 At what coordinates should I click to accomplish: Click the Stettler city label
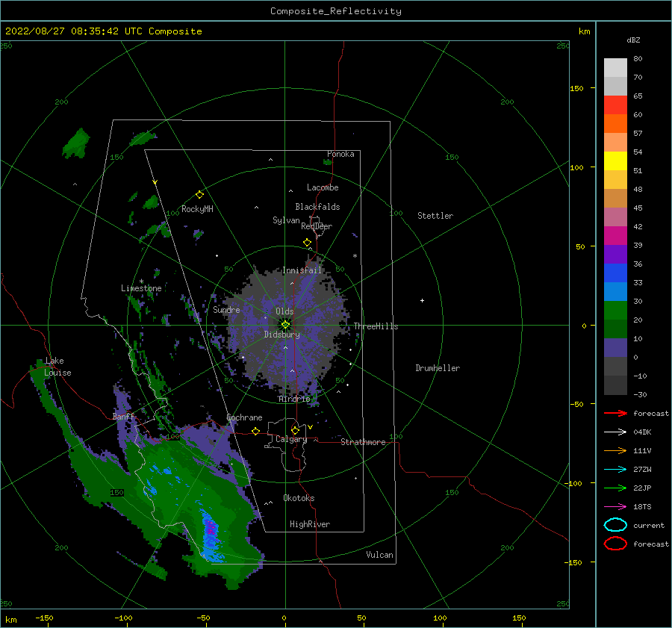[435, 216]
